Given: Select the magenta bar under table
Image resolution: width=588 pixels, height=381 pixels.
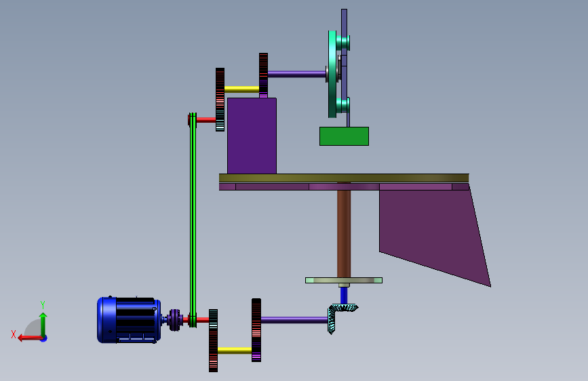Looking at the screenshot, I should coord(344,186).
